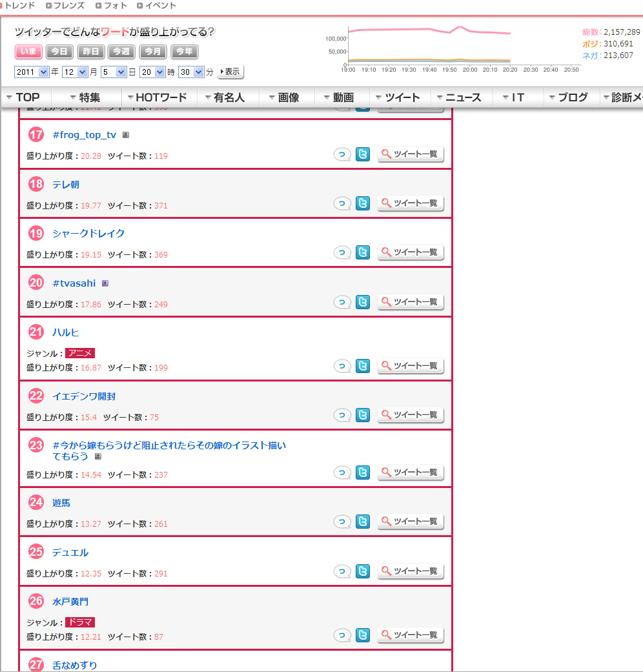Click ツイート一覧 button for 水戸黄門

[410, 635]
